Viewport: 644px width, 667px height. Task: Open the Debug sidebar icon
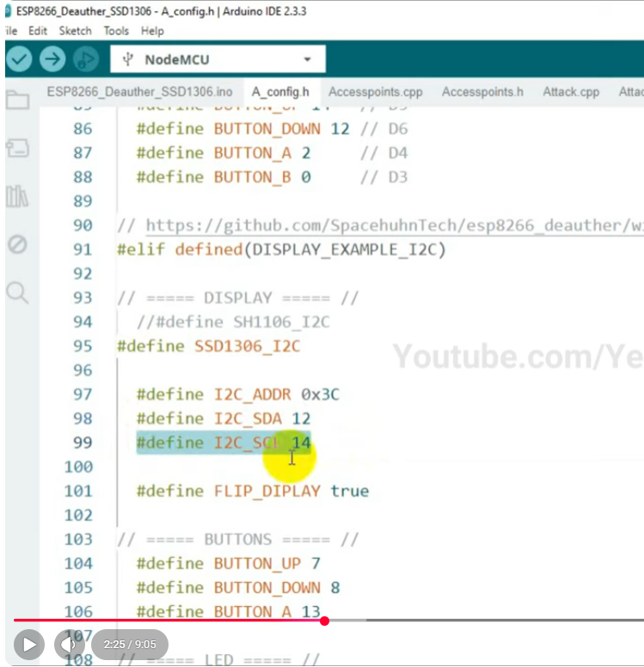point(17,245)
